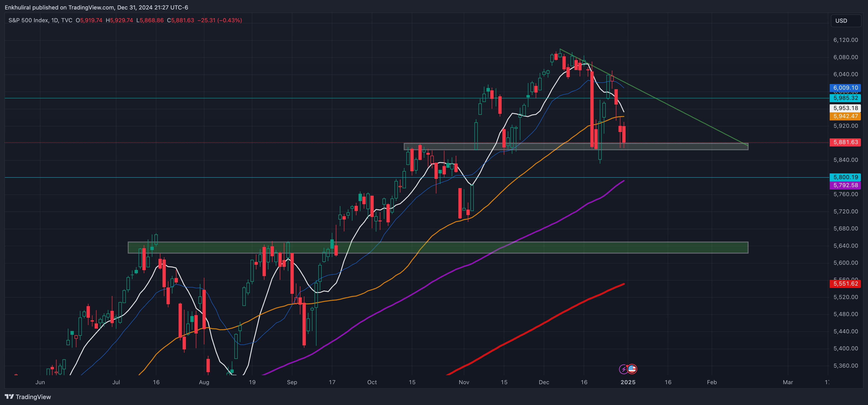Click the 2025 label on time axis
This screenshot has width=868, height=405.
coord(628,382)
